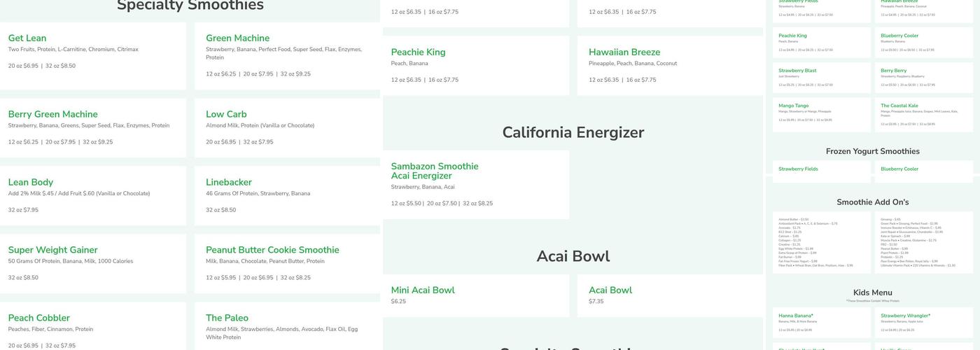Open the Strawberry Wrangler kids smoothie
Screen dimensions: 980x350
[x=906, y=316]
